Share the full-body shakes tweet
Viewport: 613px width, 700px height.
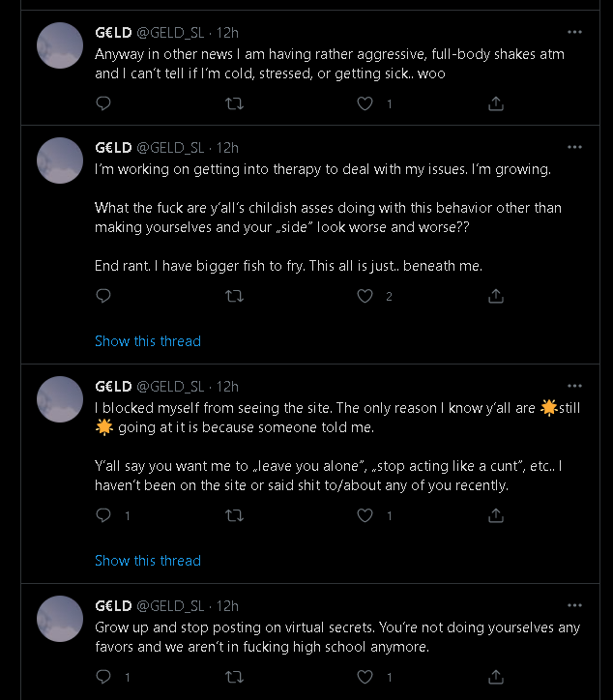click(x=496, y=103)
